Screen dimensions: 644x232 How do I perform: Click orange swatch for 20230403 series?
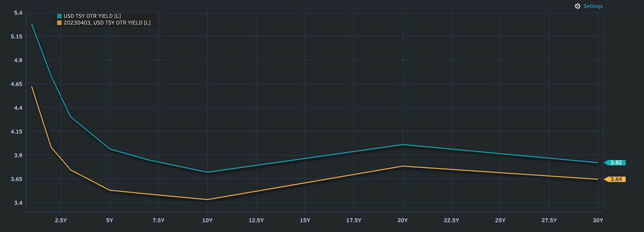coord(59,23)
